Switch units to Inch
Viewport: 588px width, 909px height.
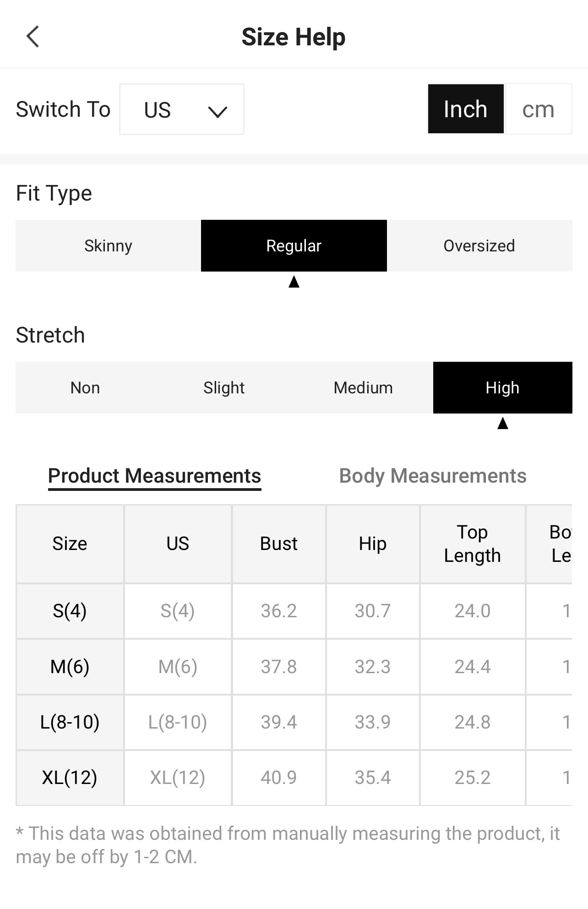[x=465, y=109]
